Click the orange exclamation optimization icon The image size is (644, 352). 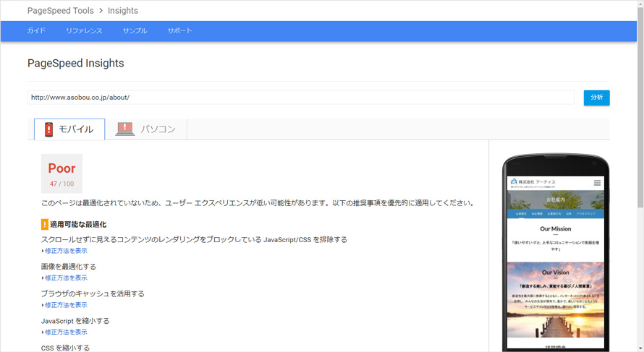tap(45, 224)
